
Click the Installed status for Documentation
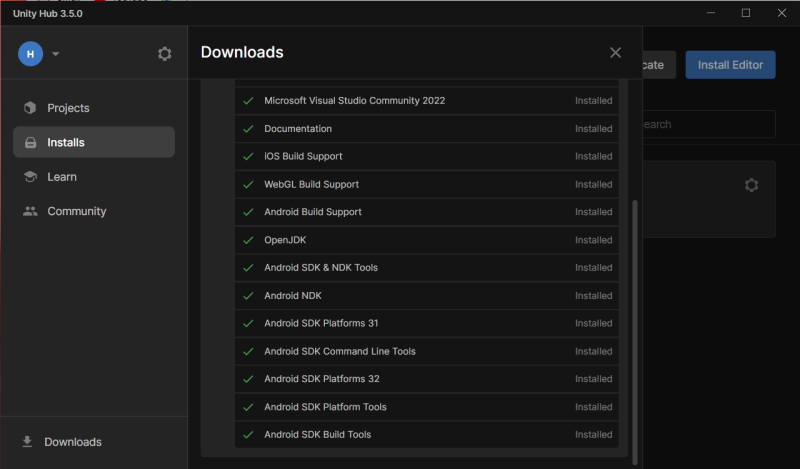click(593, 129)
